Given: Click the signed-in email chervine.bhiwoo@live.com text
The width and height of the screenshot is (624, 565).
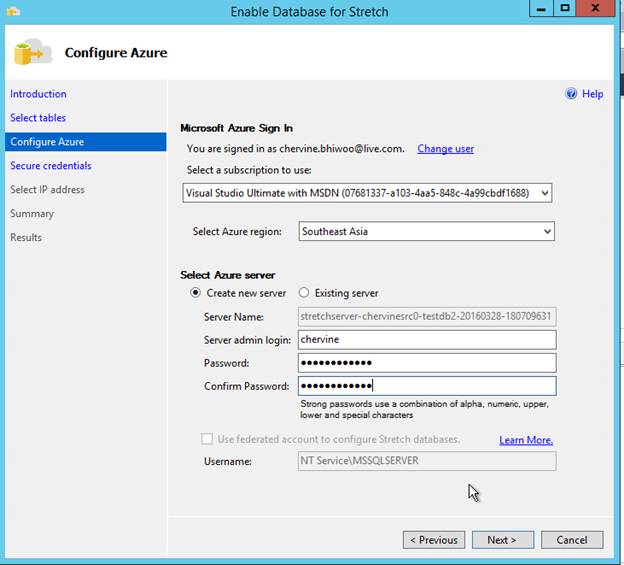Looking at the screenshot, I should pos(341,148).
